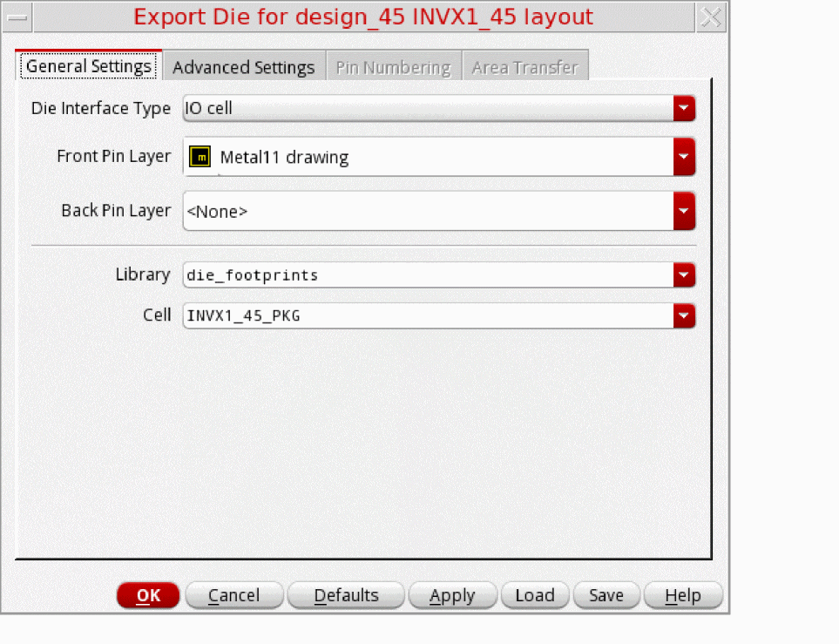The width and height of the screenshot is (839, 644).
Task: Open the Advanced Settings tab
Action: [244, 67]
